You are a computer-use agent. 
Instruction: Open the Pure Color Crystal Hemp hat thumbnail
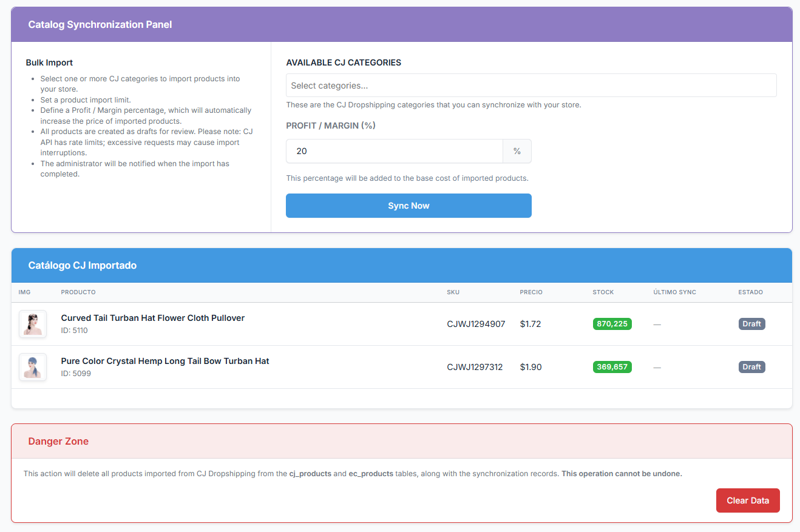(x=33, y=367)
